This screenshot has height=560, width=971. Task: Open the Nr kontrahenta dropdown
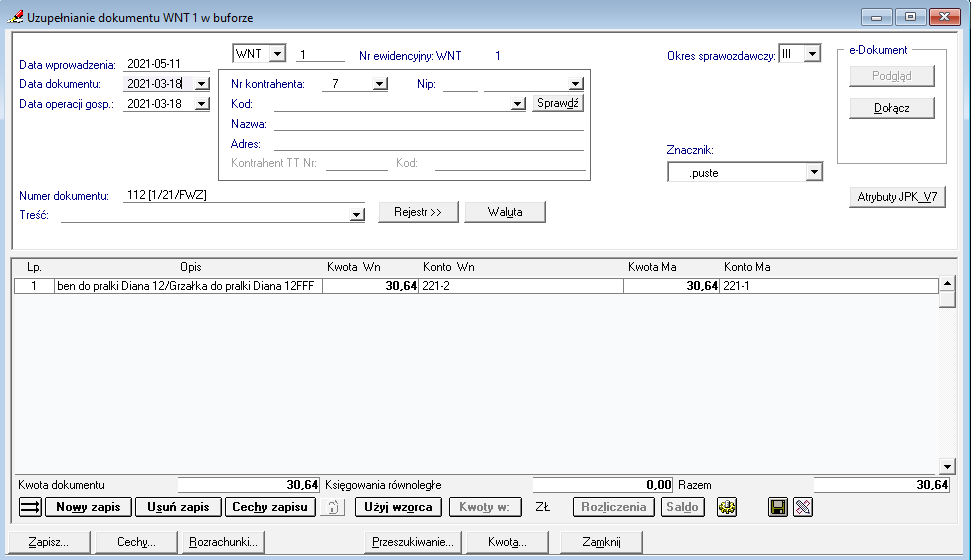pyautogui.click(x=379, y=85)
